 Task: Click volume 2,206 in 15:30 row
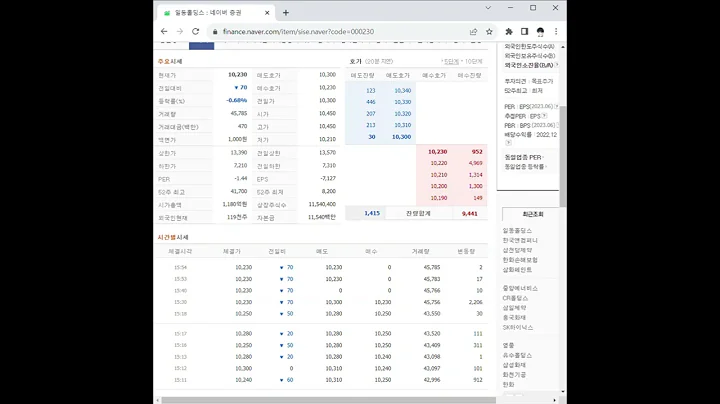[475, 302]
